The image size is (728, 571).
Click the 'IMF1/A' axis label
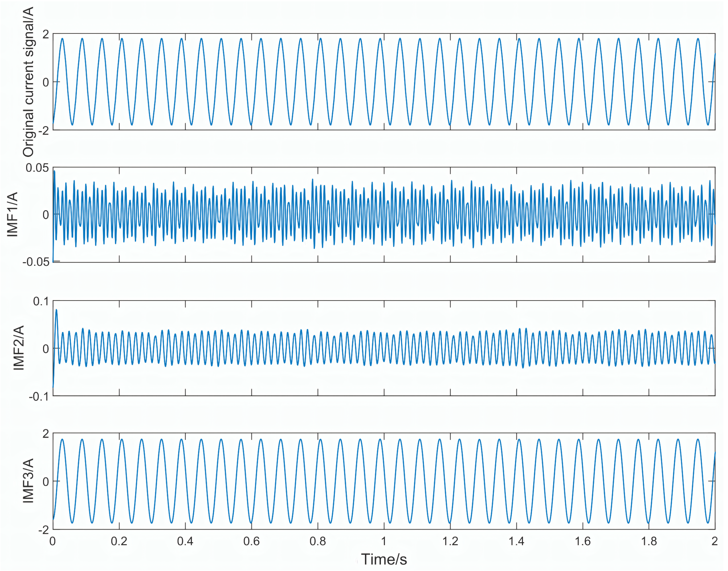point(12,214)
